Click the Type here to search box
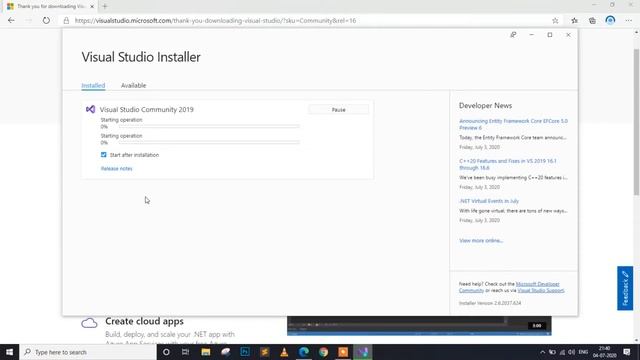 88,352
